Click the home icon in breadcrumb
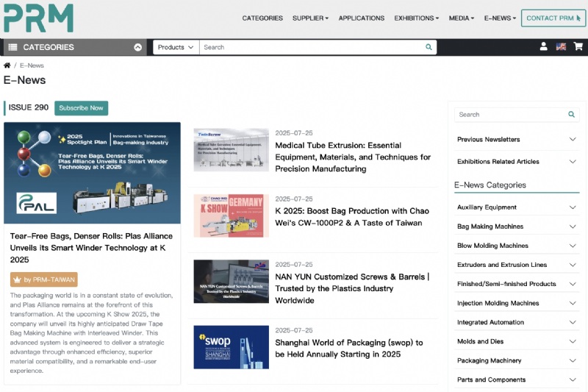The image size is (588, 392). pos(7,65)
